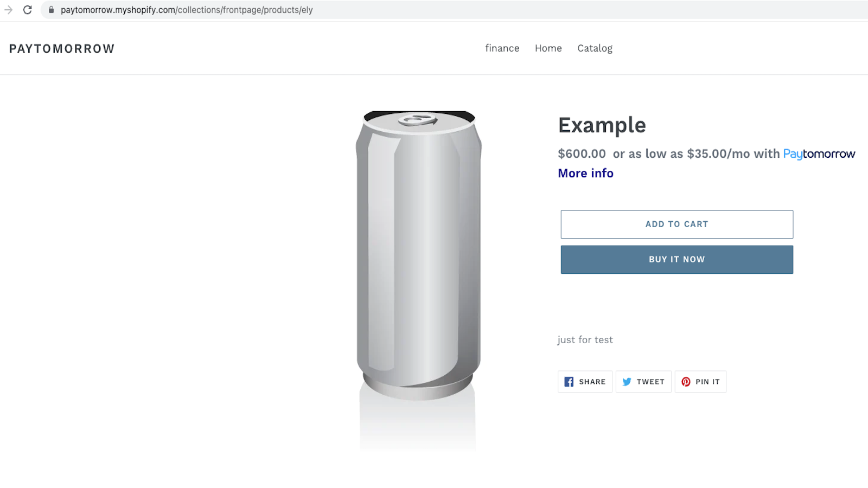The width and height of the screenshot is (868, 488).
Task: Open the More info financing link
Action: 585,174
